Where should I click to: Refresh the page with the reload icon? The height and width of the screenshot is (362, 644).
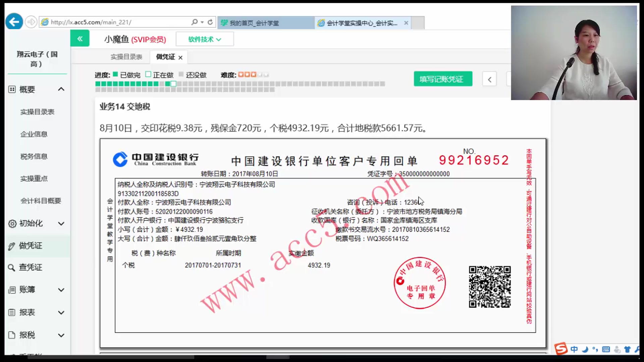(x=210, y=22)
